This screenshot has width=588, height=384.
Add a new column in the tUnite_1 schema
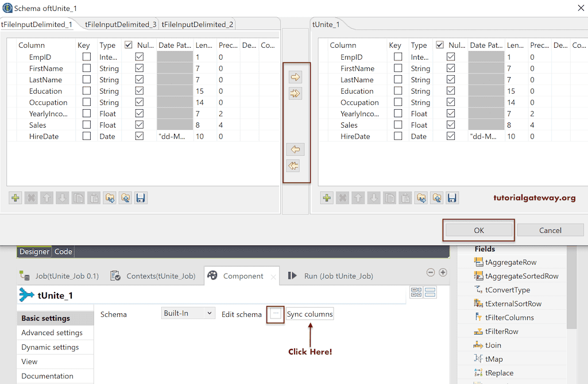pyautogui.click(x=326, y=198)
